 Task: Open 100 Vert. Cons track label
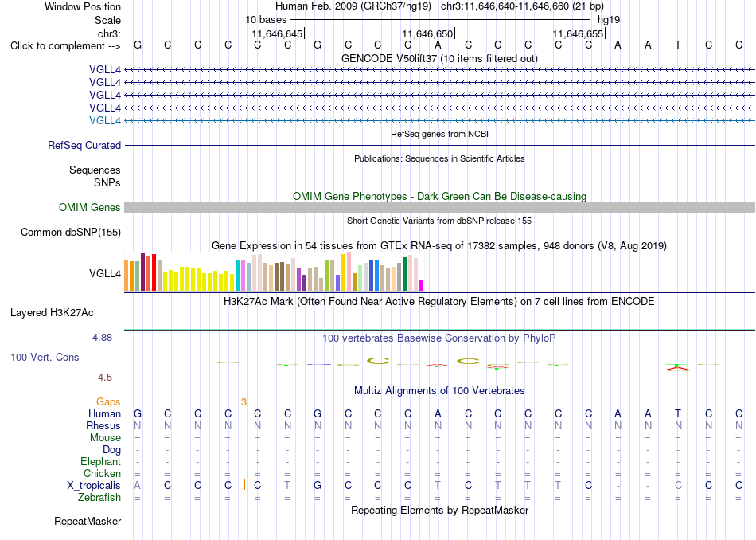pyautogui.click(x=45, y=357)
